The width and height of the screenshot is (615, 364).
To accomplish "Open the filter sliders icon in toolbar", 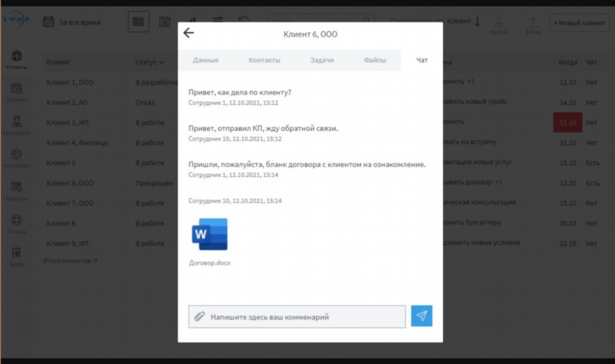I will click(217, 20).
